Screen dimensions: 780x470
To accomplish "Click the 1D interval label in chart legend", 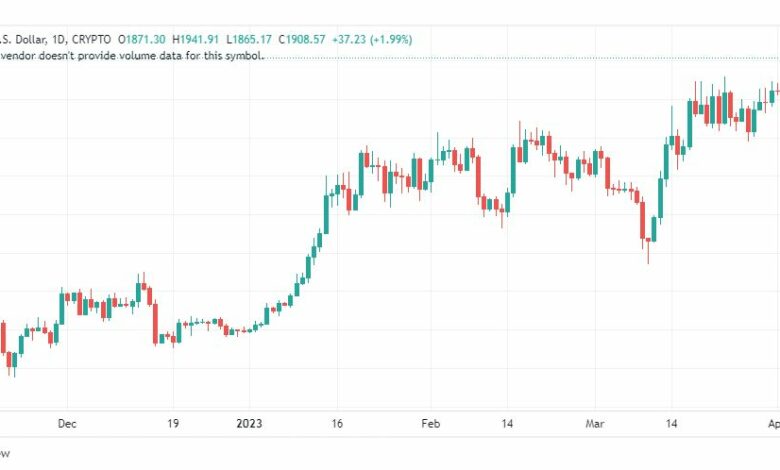I will coord(59,39).
